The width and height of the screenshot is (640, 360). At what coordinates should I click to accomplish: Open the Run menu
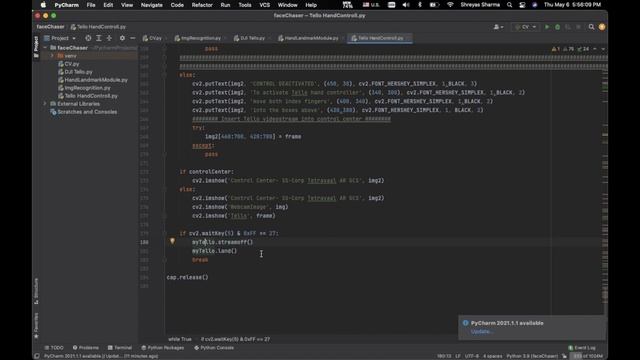[x=225, y=5]
